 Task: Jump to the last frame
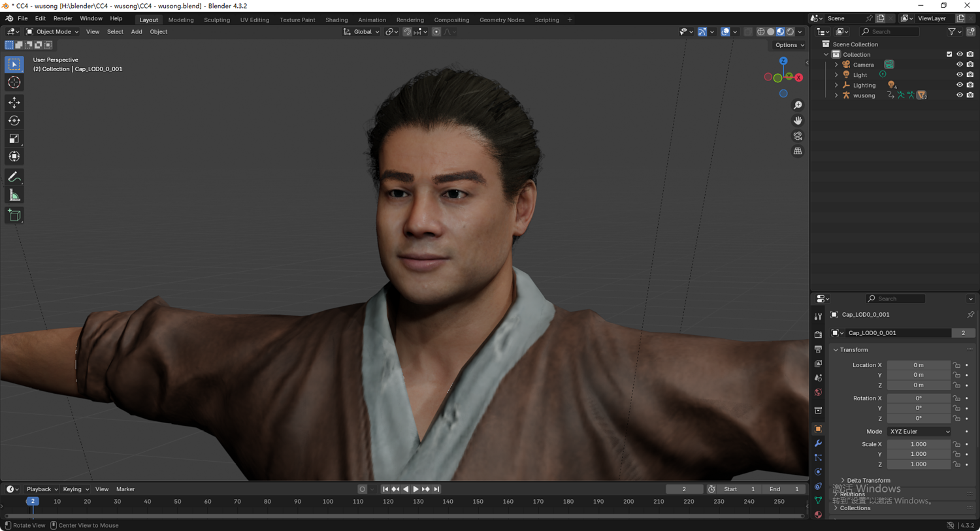436,489
